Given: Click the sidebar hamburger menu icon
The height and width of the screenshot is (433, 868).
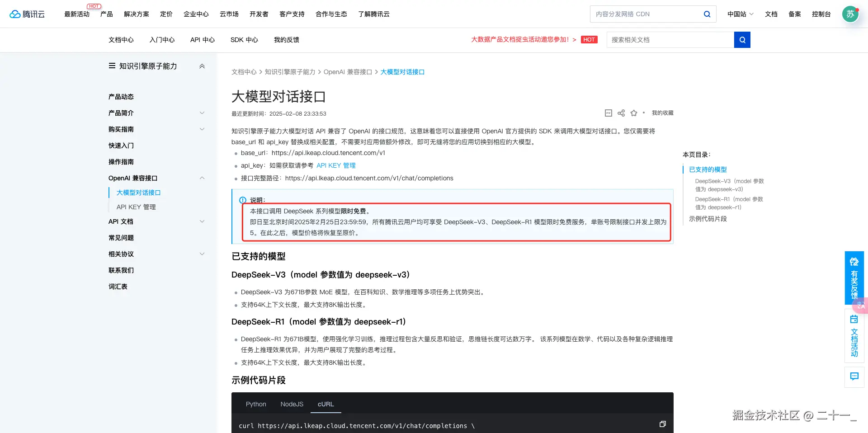Looking at the screenshot, I should 112,66.
